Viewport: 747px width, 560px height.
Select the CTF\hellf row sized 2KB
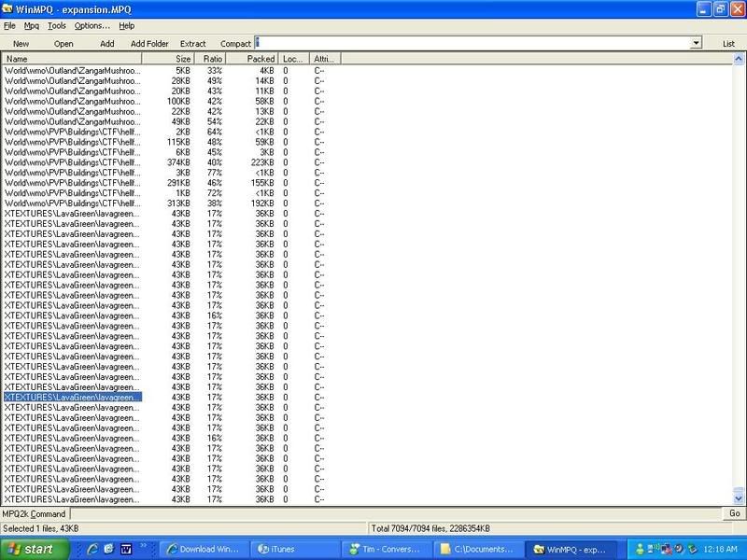(x=73, y=132)
